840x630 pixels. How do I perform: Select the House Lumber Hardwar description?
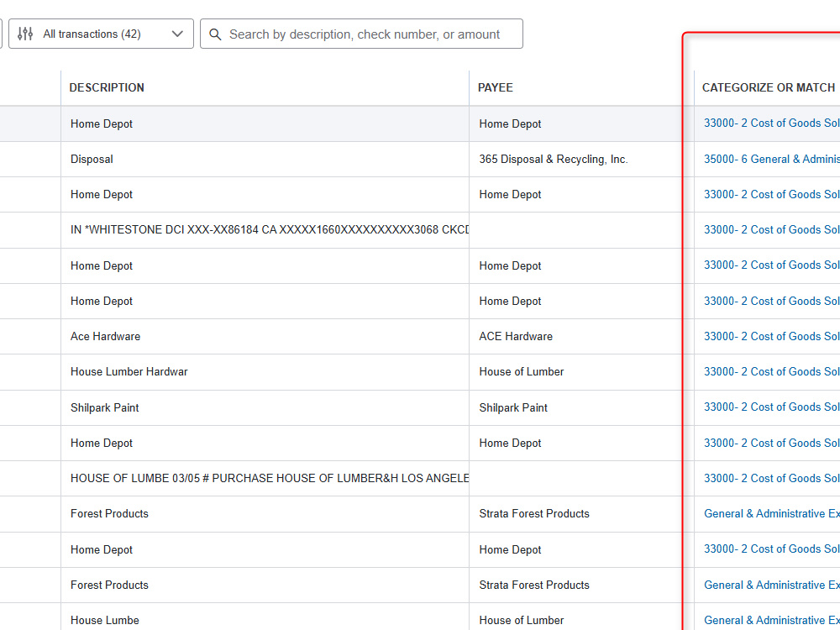click(129, 372)
